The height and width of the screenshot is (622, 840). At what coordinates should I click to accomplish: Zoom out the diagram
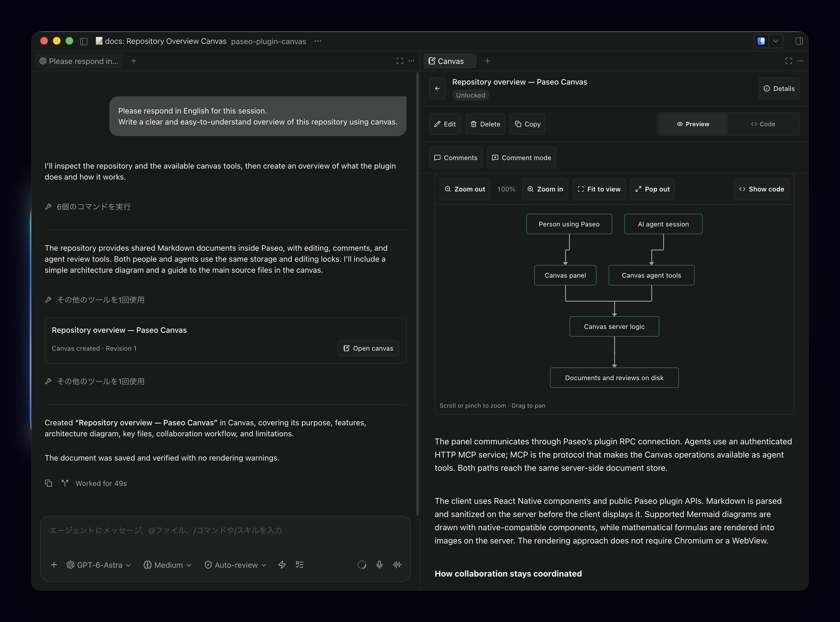465,189
